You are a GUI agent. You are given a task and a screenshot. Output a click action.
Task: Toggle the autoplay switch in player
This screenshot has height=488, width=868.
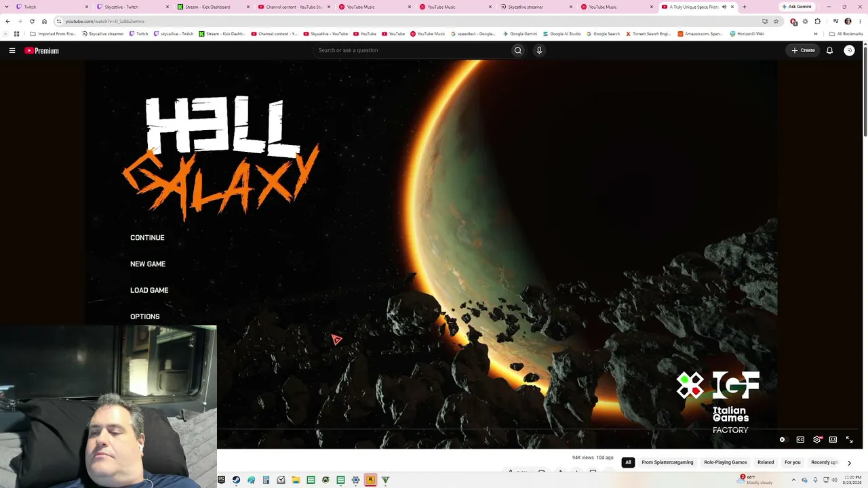[x=783, y=439]
